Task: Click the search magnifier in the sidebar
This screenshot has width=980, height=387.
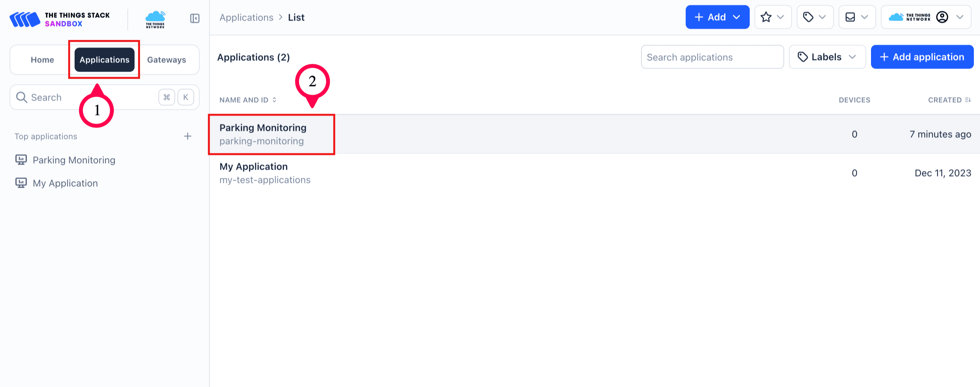Action: click(22, 97)
